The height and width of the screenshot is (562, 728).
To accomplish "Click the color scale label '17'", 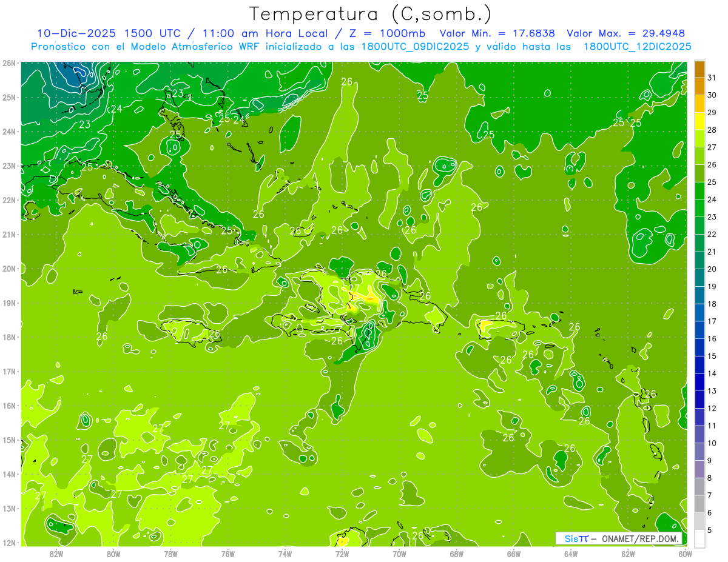I will 712,321.
